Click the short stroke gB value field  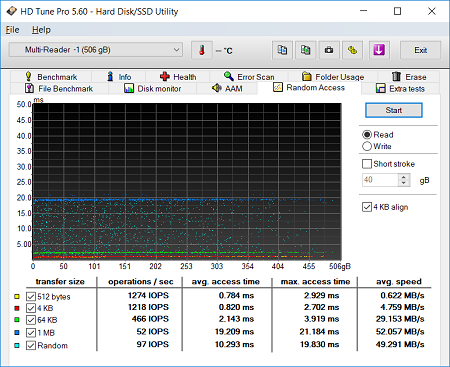(x=380, y=180)
